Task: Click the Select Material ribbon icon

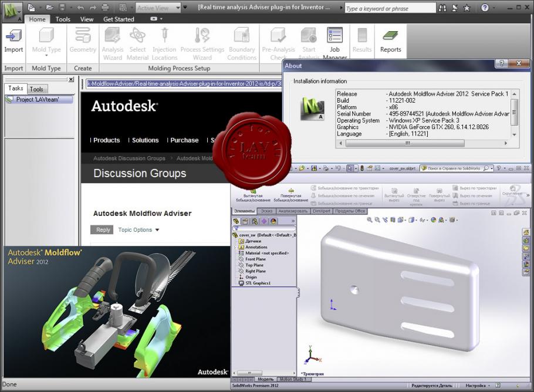Action: point(137,36)
